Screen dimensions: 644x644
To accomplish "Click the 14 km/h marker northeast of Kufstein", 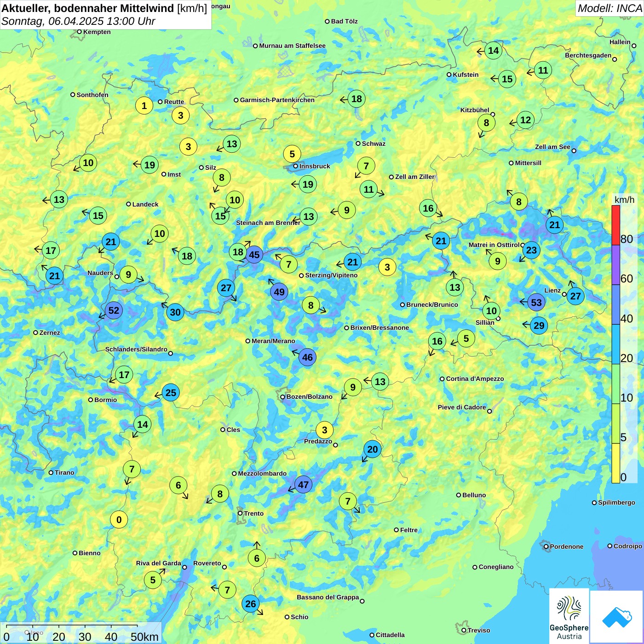I will 493,50.
